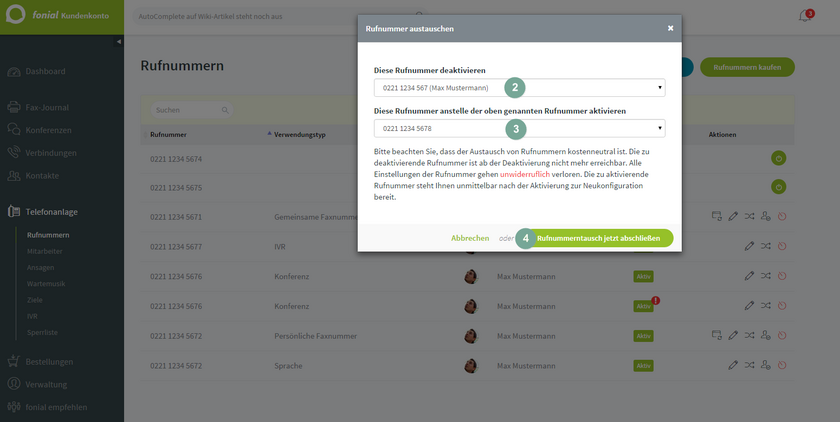Click swap icon in Persönliche Faxnummer row
Screen dimensions: 840x422
click(749, 335)
